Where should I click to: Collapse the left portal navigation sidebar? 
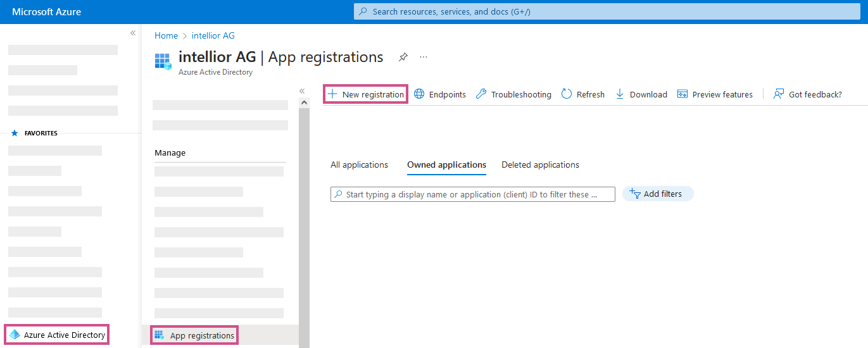point(133,33)
